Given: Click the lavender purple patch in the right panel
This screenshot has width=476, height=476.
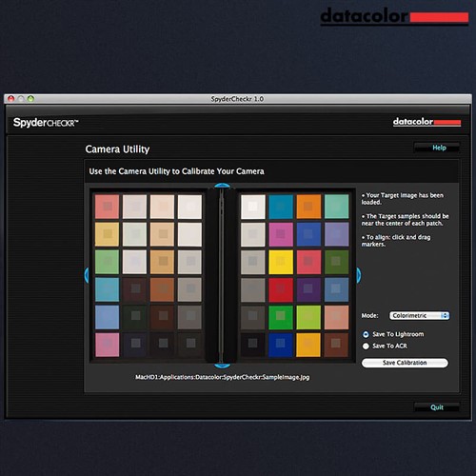Looking at the screenshot, I should click(x=336, y=234).
